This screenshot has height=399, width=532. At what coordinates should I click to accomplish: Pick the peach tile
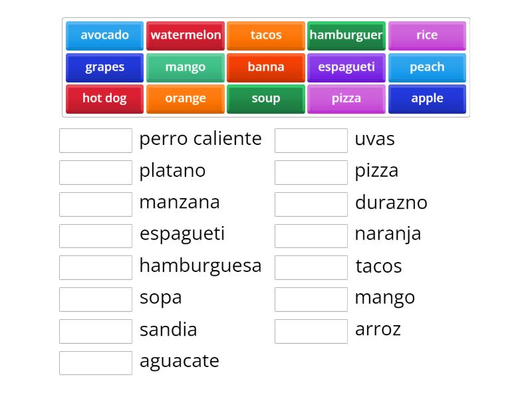click(x=428, y=66)
